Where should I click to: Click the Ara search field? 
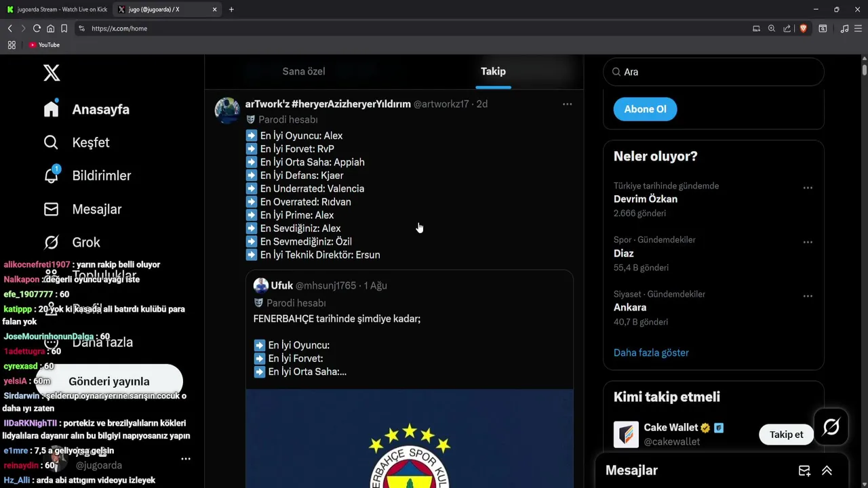(x=713, y=72)
